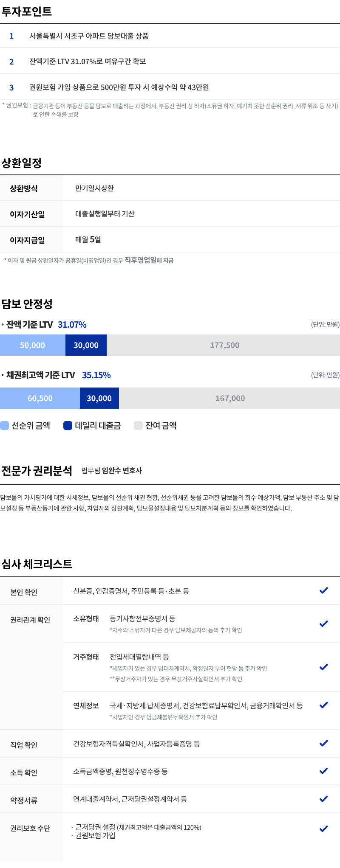Click the checkmark for 약정서류 row
Screen dimensions: 340x868
click(x=323, y=798)
